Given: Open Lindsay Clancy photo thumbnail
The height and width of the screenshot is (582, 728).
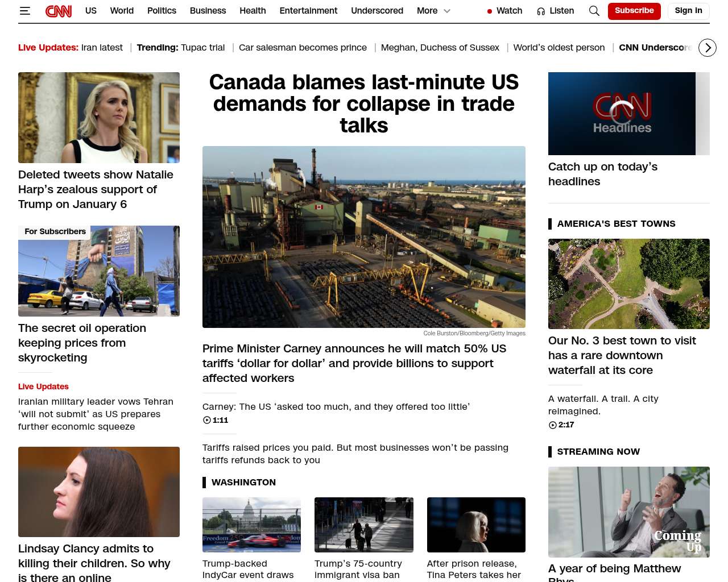Looking at the screenshot, I should (99, 492).
